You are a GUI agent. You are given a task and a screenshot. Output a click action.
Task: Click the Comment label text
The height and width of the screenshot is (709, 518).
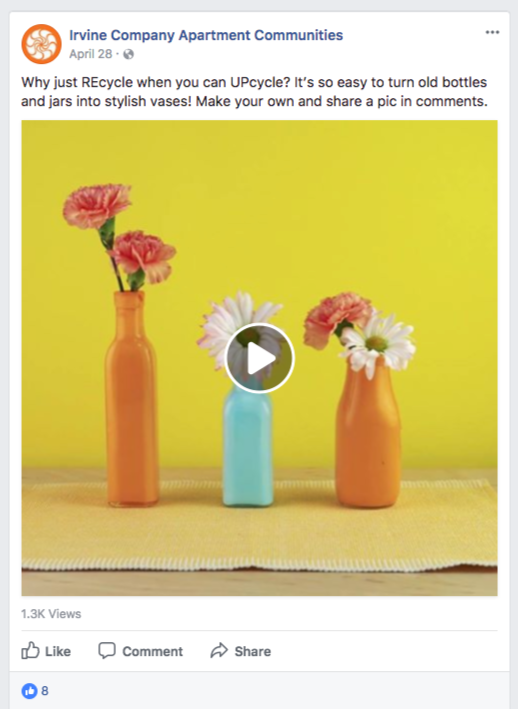pos(152,651)
